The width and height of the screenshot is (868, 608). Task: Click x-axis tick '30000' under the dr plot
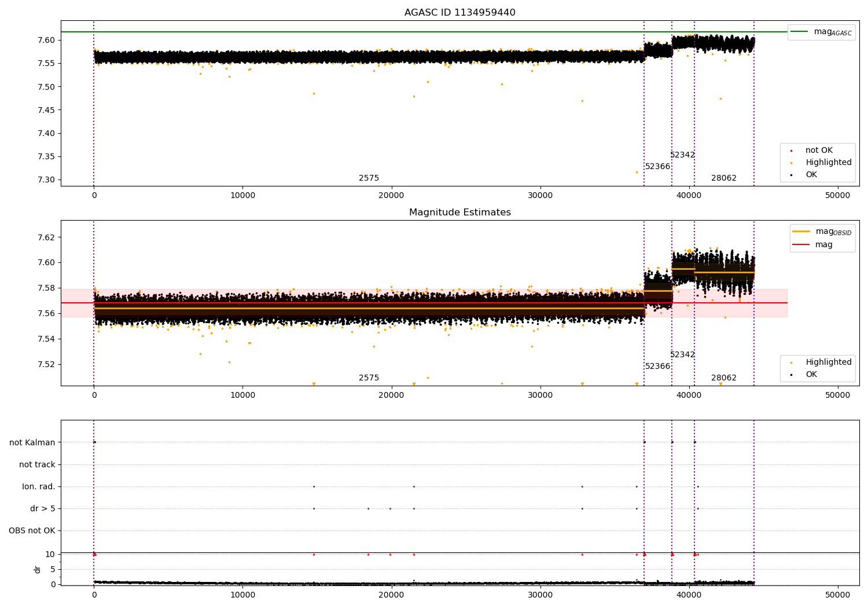click(540, 595)
